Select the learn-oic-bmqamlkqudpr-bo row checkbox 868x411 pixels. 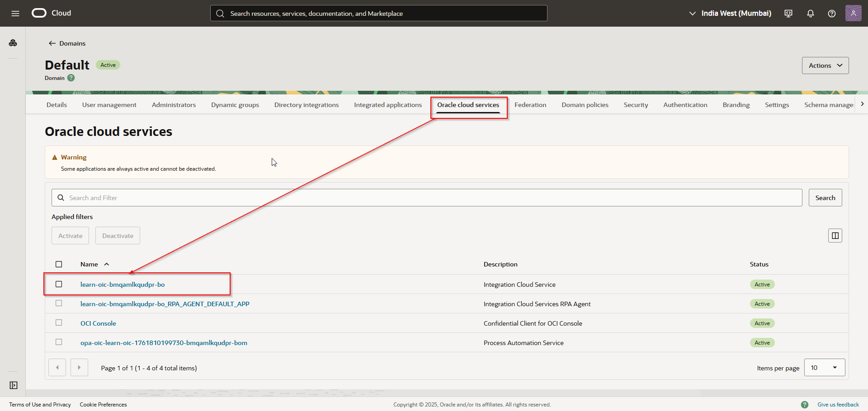(59, 284)
